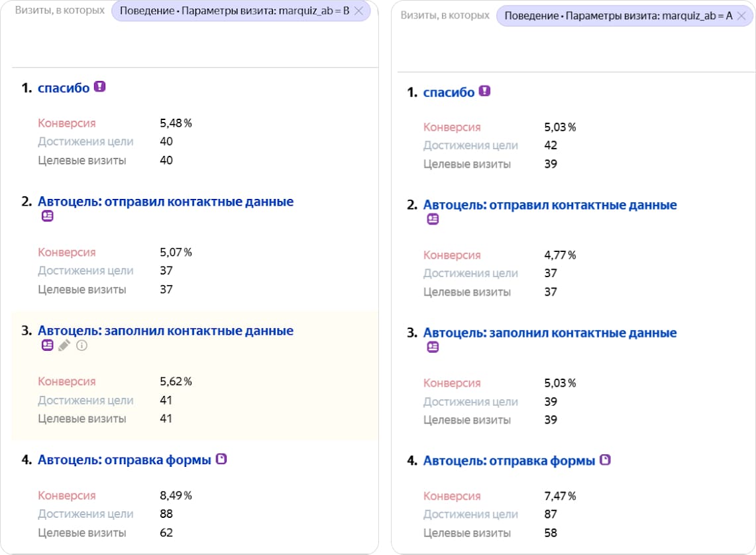Click contact icon under отправил контактные данные, B panel

click(x=47, y=216)
